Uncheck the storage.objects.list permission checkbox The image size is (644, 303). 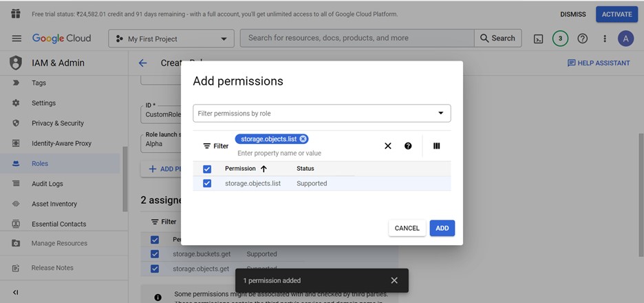[207, 183]
